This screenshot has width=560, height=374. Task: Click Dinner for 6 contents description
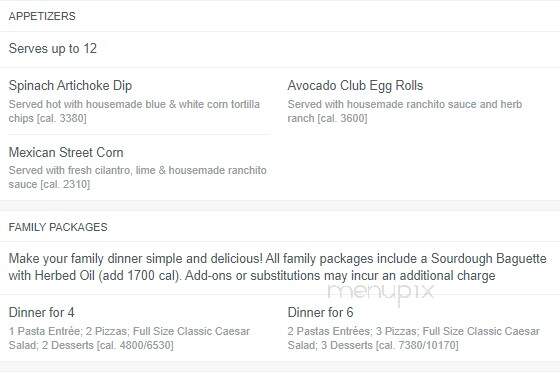[414, 338]
